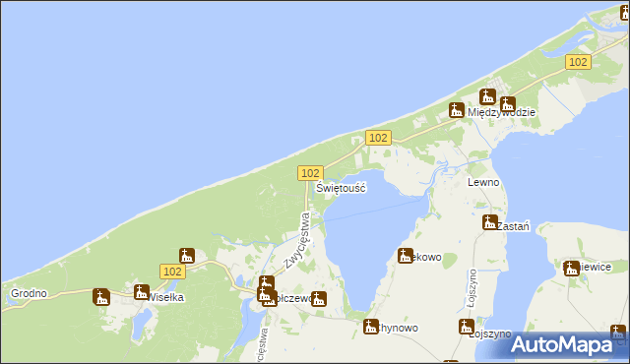Image resolution: width=630 pixels, height=364 pixels.
Task: Select the Lewno place label
Action: pyautogui.click(x=483, y=182)
